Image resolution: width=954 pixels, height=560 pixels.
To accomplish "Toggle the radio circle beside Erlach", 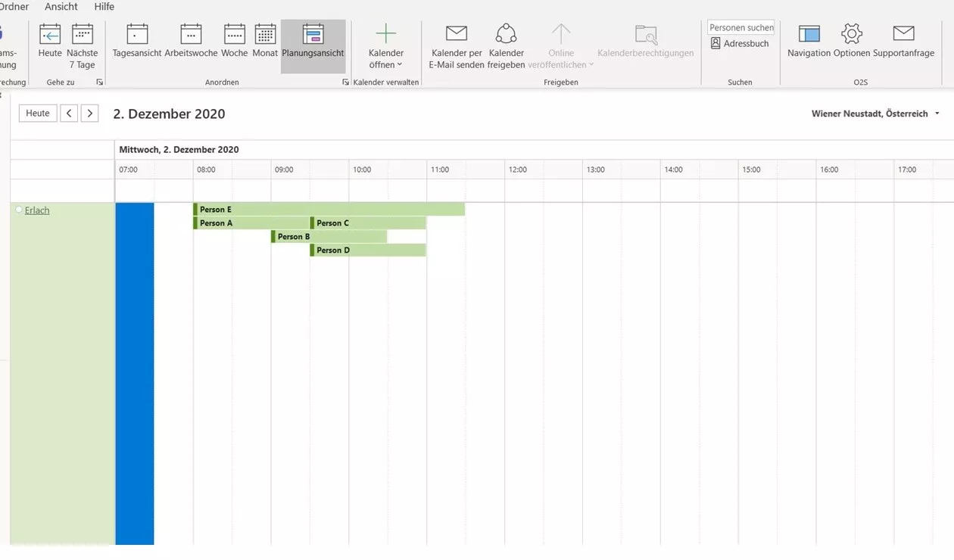I will (x=19, y=210).
